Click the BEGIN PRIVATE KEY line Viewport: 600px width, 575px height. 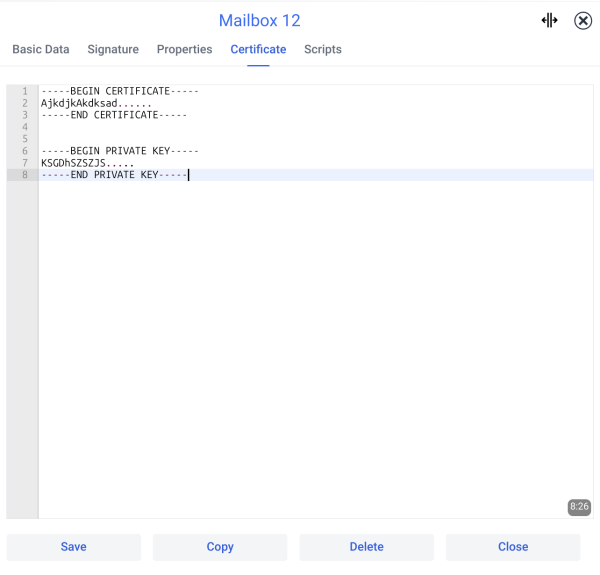[x=120, y=151]
